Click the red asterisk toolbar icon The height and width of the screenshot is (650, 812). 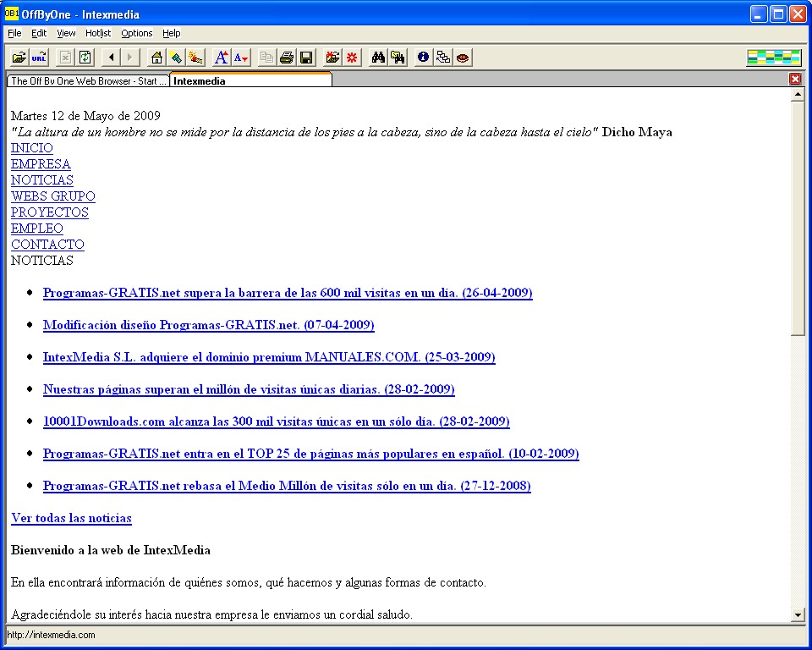coord(352,57)
